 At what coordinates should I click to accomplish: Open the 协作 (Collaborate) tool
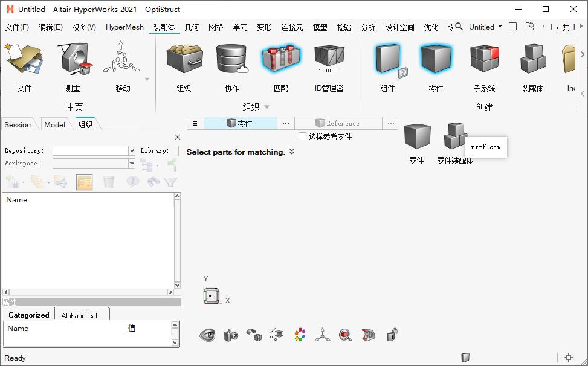point(231,66)
